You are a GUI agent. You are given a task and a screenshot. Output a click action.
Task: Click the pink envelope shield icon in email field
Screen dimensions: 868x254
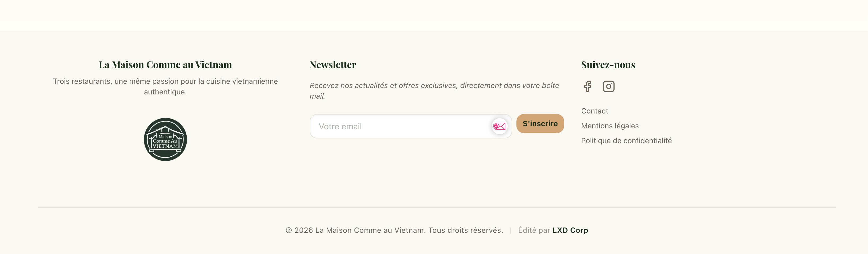[x=499, y=126]
